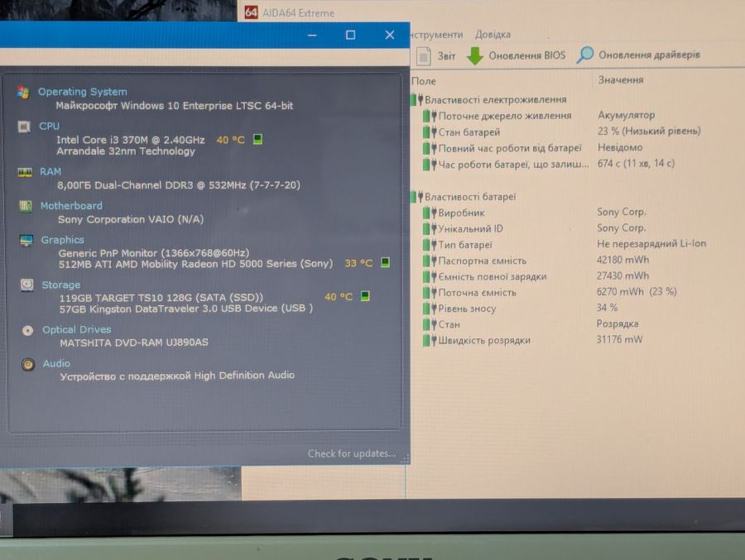This screenshot has height=560, width=745.
Task: Click the Поле column header
Action: tap(424, 81)
